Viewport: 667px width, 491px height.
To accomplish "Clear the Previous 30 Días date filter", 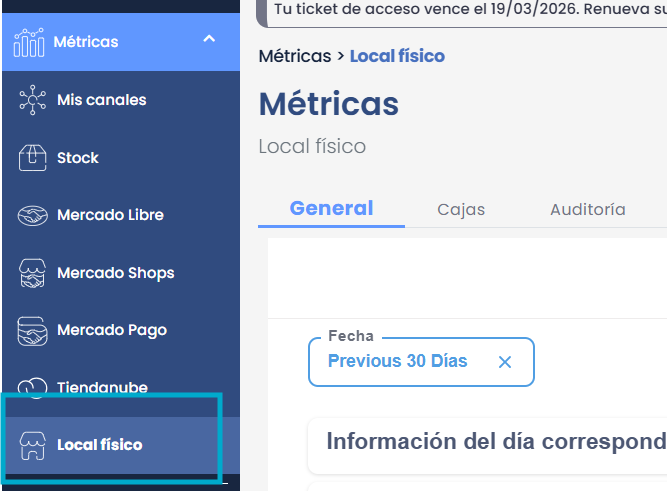I will [505, 362].
